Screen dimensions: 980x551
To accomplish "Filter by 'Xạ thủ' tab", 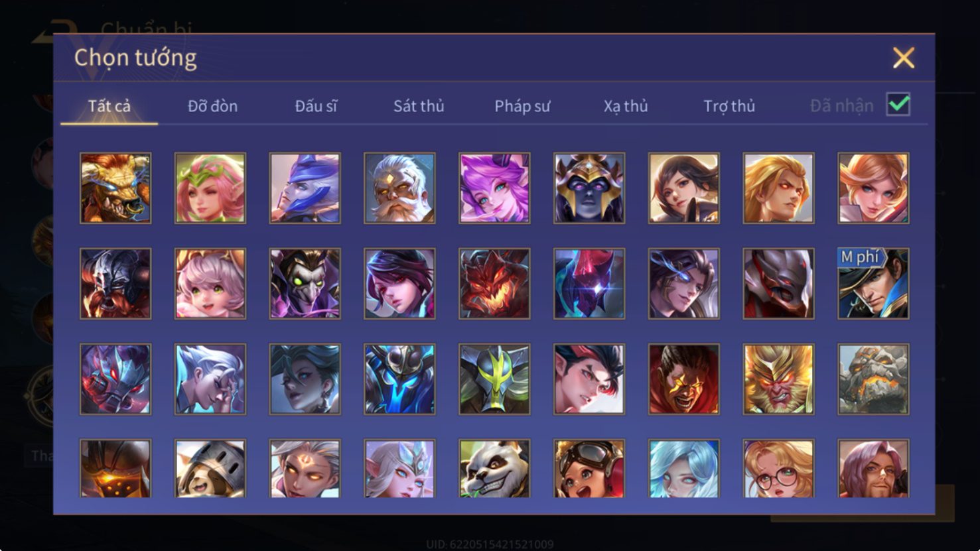I will click(626, 106).
